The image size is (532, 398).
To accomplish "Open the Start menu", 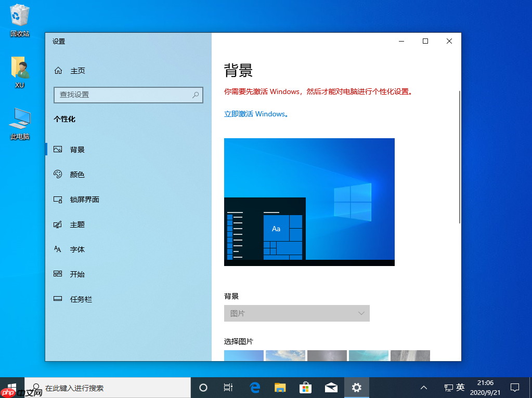I will [11, 387].
